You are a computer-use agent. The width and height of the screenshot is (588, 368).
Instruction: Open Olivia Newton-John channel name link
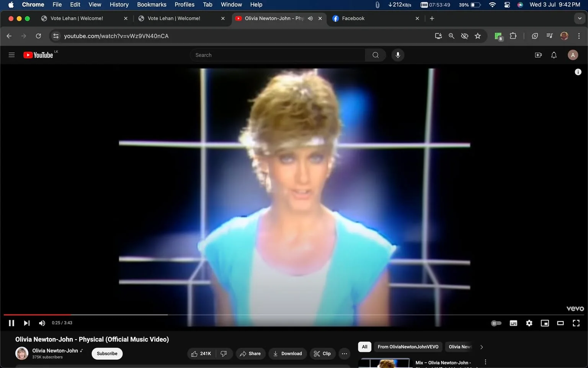click(55, 350)
